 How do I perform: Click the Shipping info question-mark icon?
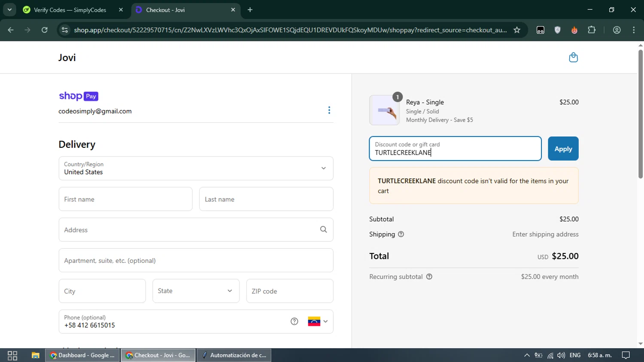[401, 234]
